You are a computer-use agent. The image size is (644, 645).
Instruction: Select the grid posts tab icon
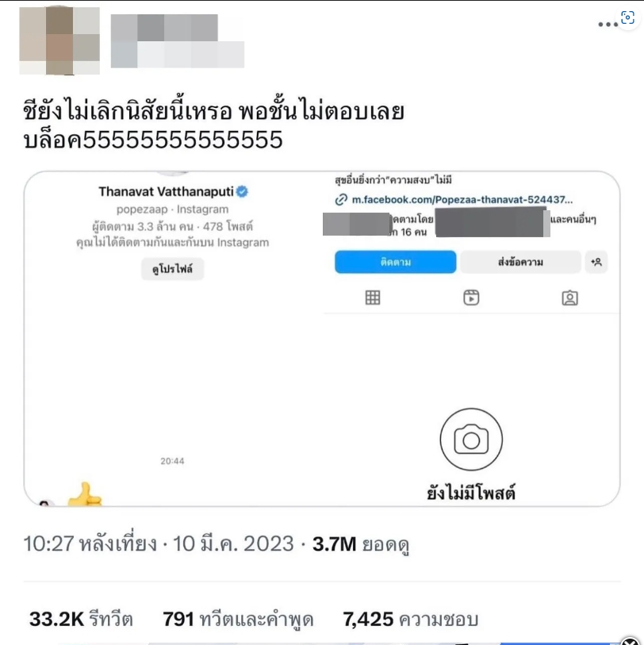[x=373, y=298]
